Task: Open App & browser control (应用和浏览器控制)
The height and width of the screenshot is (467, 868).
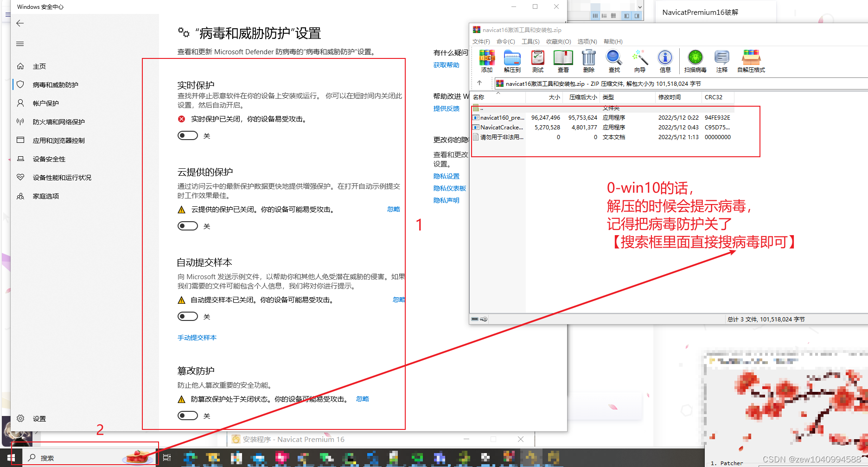Action: pyautogui.click(x=59, y=141)
